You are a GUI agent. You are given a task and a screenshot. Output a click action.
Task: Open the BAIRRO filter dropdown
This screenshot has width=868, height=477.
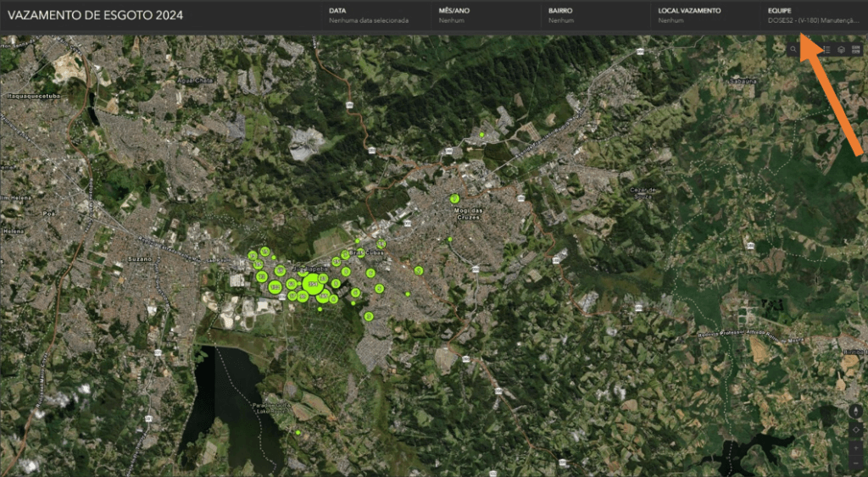coord(588,15)
